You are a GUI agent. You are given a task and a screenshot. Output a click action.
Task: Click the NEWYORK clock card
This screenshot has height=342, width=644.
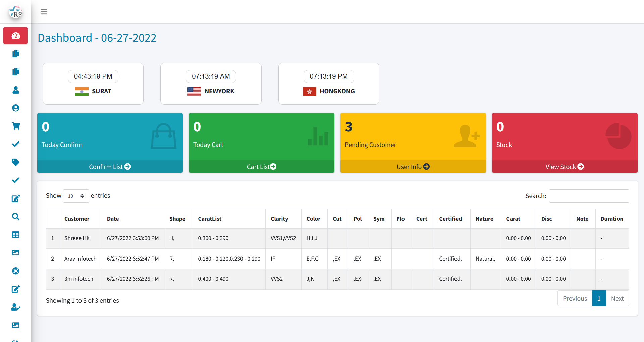tap(211, 84)
